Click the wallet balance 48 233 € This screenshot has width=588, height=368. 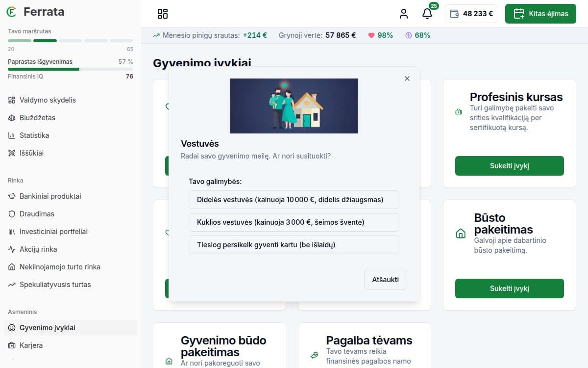[471, 14]
